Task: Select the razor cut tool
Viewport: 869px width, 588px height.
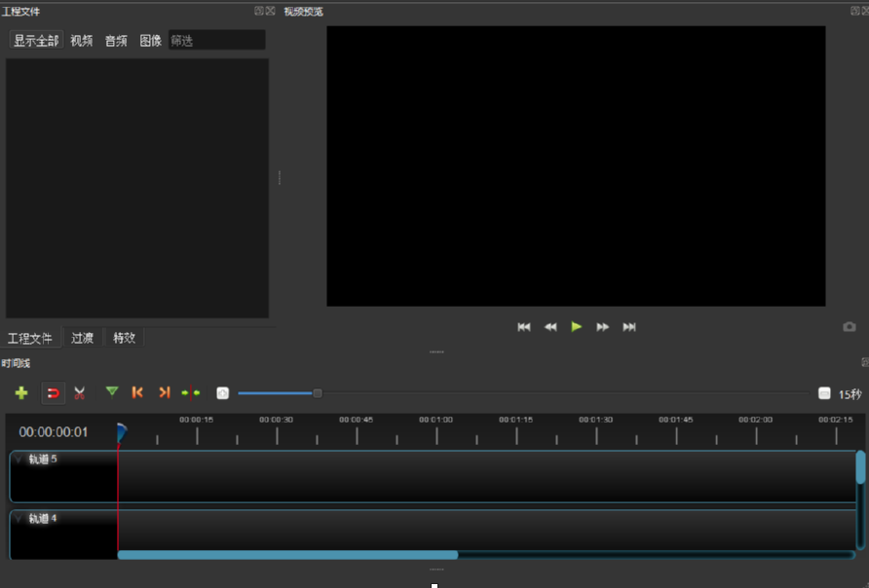Action: (x=79, y=392)
